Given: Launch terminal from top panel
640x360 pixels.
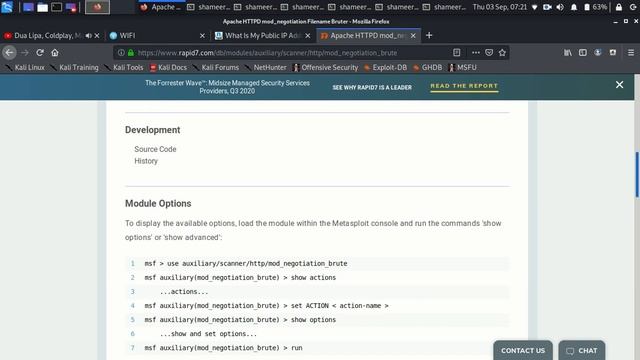Looking at the screenshot, I should click(x=56, y=7).
